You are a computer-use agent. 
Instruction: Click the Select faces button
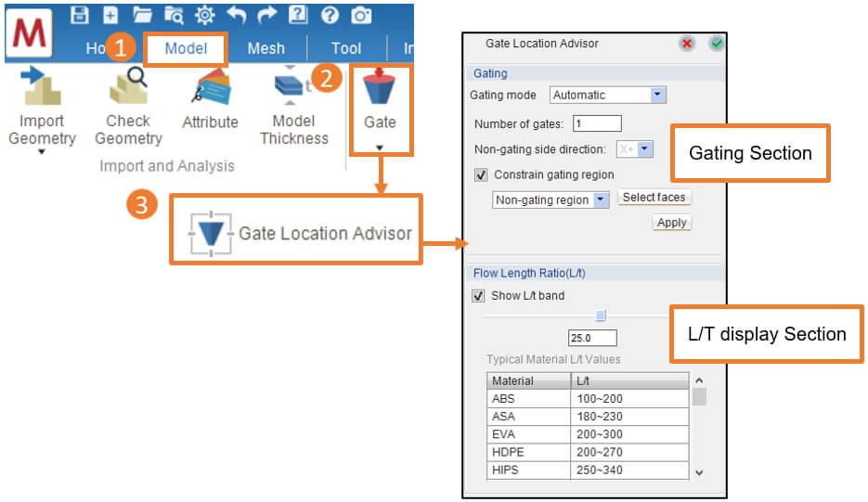tap(654, 198)
